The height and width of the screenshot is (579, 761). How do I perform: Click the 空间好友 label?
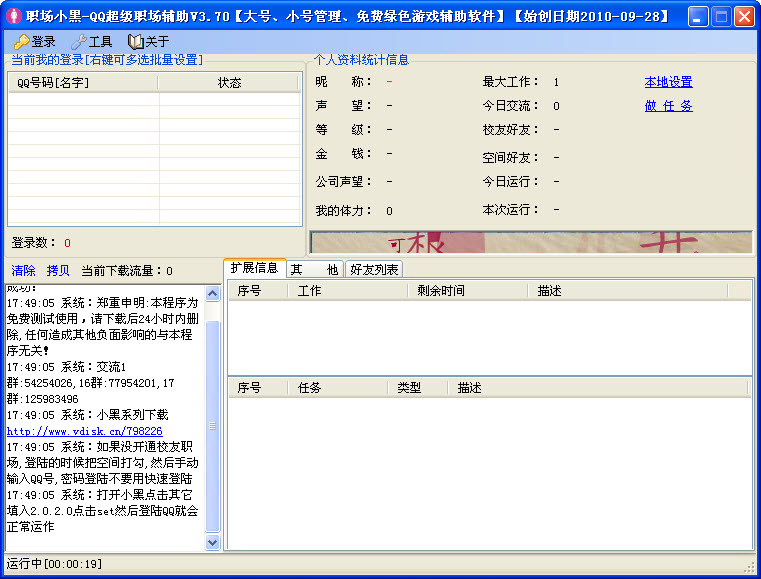[510, 157]
